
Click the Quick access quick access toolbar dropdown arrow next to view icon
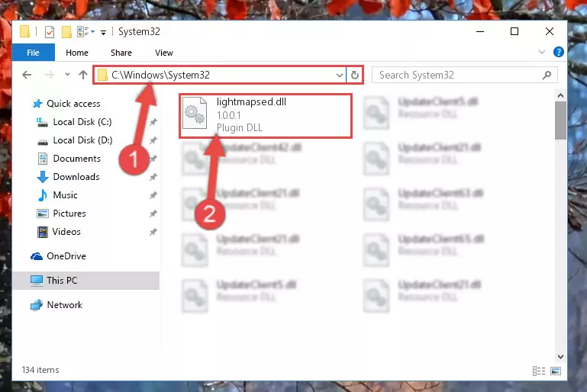click(93, 32)
